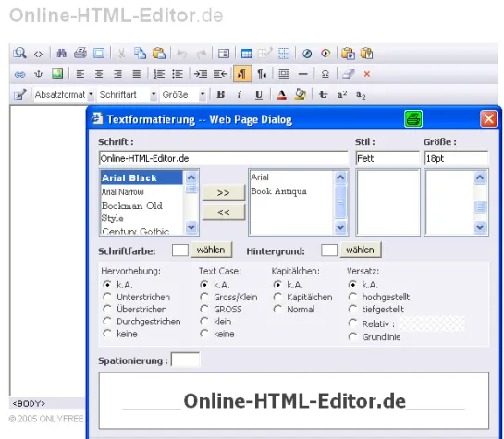This screenshot has height=439, width=504.
Task: Select Arial Narrow in font list
Action: click(141, 192)
